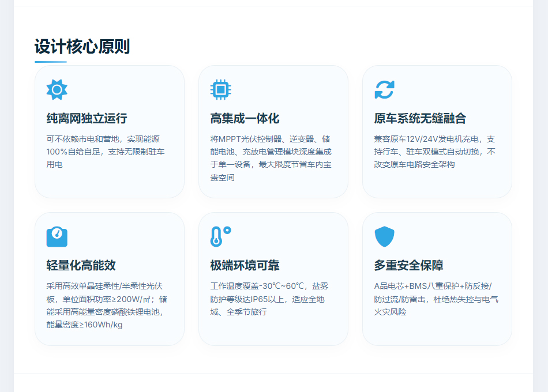This screenshot has height=392, width=548.
Task: Click the microchip icon for 高集成一体化
Action: coord(220,90)
